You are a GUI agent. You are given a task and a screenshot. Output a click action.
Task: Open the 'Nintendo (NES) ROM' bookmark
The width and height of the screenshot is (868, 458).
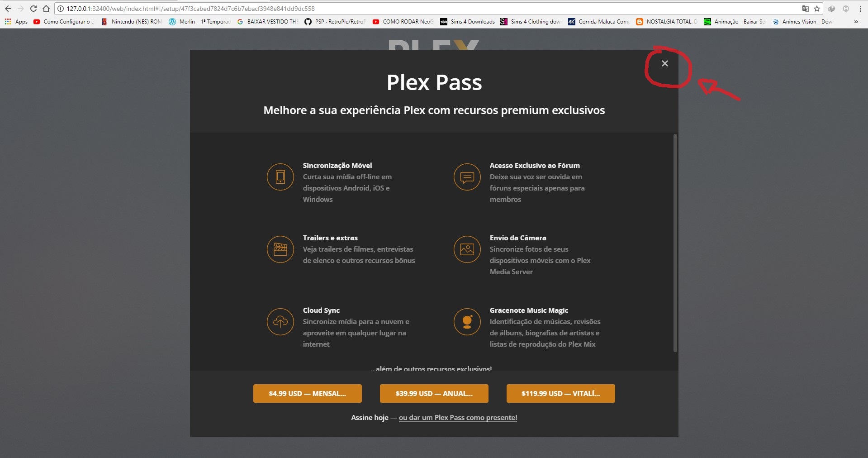point(132,21)
